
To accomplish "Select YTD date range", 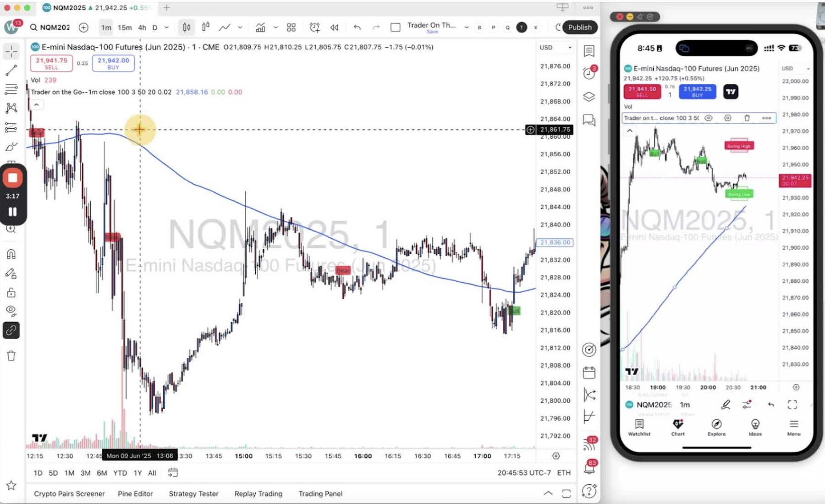I will coord(120,473).
